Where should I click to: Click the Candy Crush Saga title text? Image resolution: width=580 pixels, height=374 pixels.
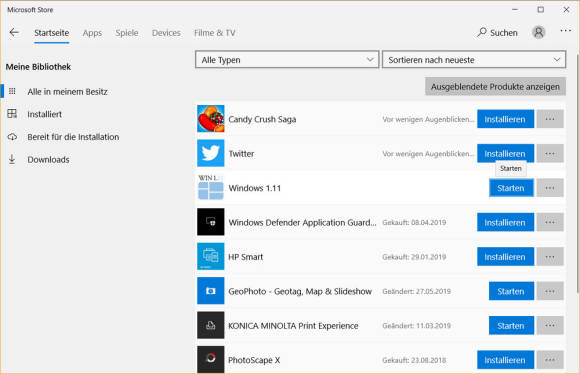262,119
